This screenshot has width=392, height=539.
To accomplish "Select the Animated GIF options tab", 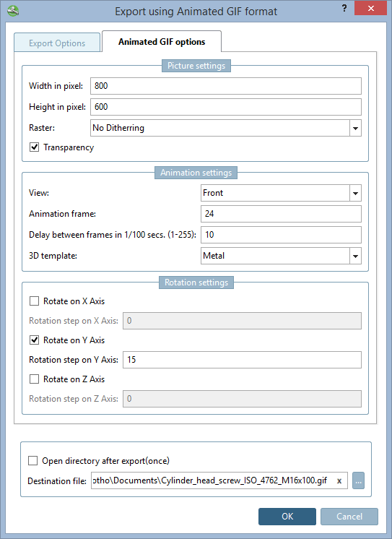I will coord(162,42).
